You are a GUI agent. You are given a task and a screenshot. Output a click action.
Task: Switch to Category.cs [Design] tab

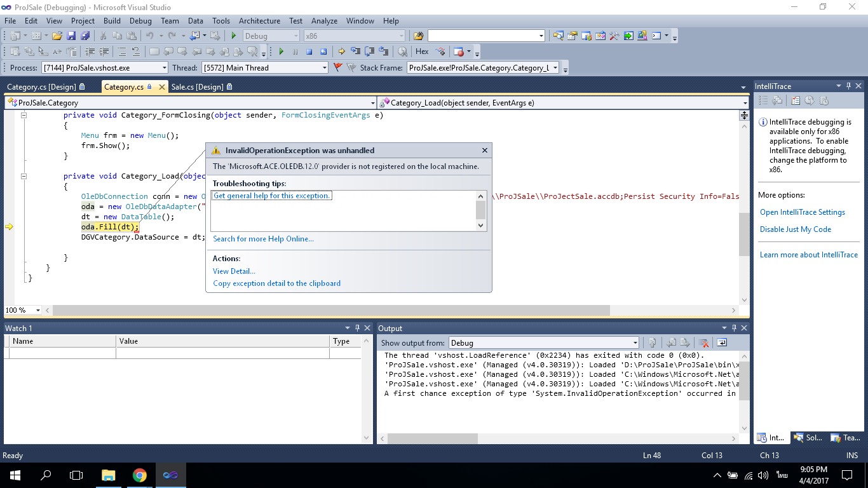(x=46, y=86)
